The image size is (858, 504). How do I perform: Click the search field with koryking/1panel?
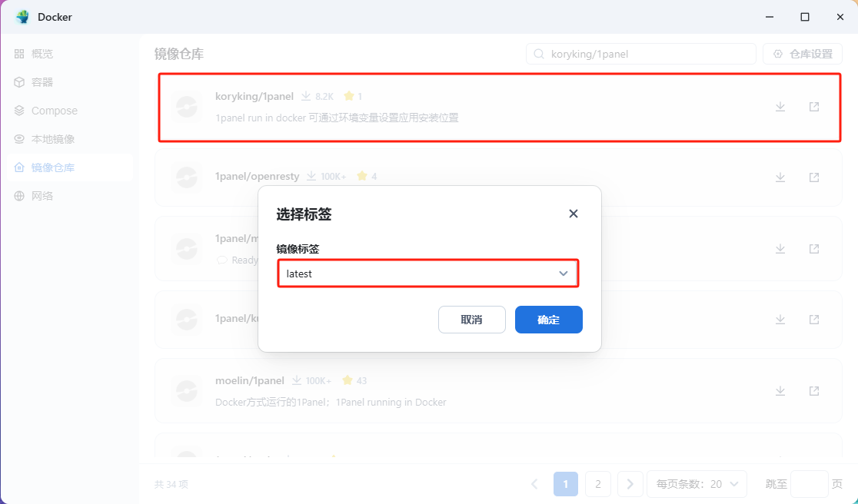640,54
